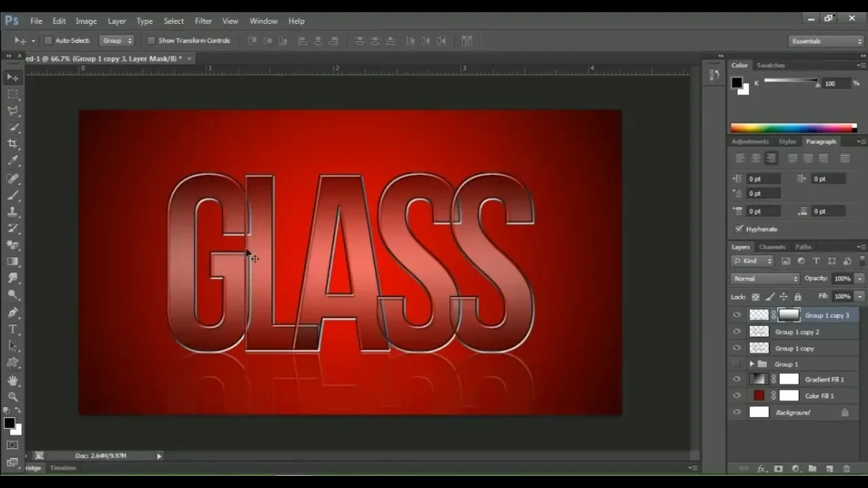
Task: Select the Lasso tool
Action: 13,110
